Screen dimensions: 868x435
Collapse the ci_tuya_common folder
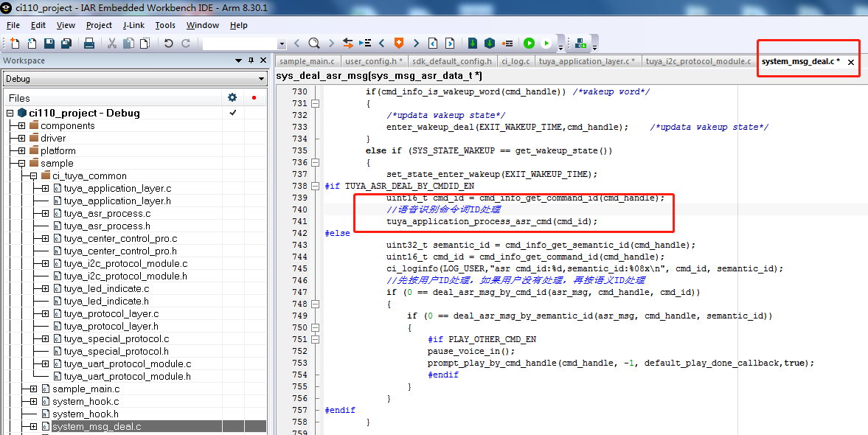click(x=33, y=176)
